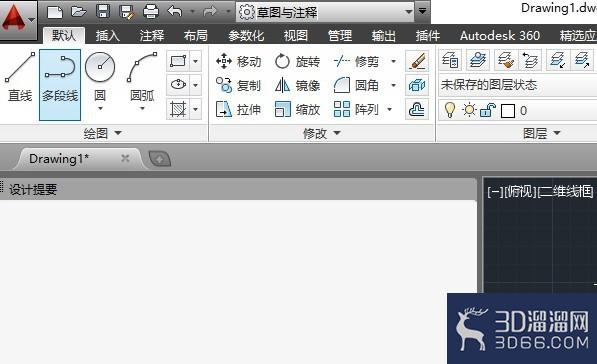Open the Autodesk 360 ribbon tab
597x364 pixels.
[x=500, y=35]
